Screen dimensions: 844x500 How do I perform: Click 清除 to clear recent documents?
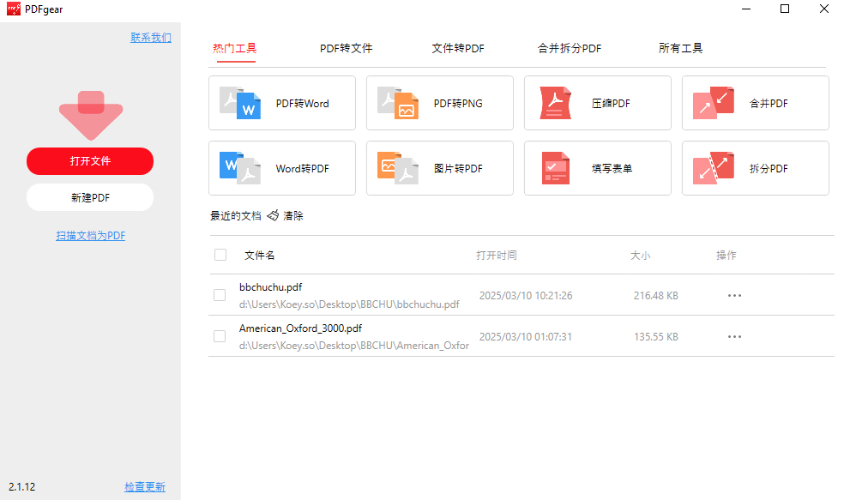pyautogui.click(x=293, y=216)
